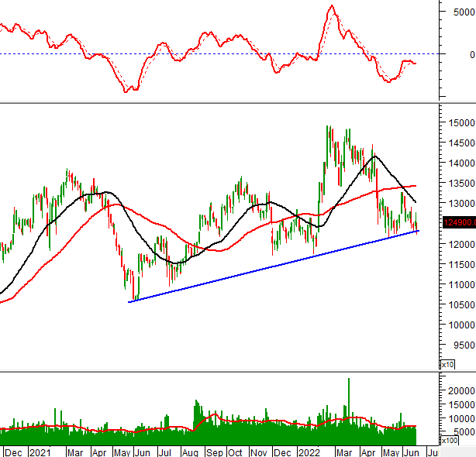476x457 pixels.
Task: Click the Sep month label on time axis
Action: pyautogui.click(x=215, y=451)
